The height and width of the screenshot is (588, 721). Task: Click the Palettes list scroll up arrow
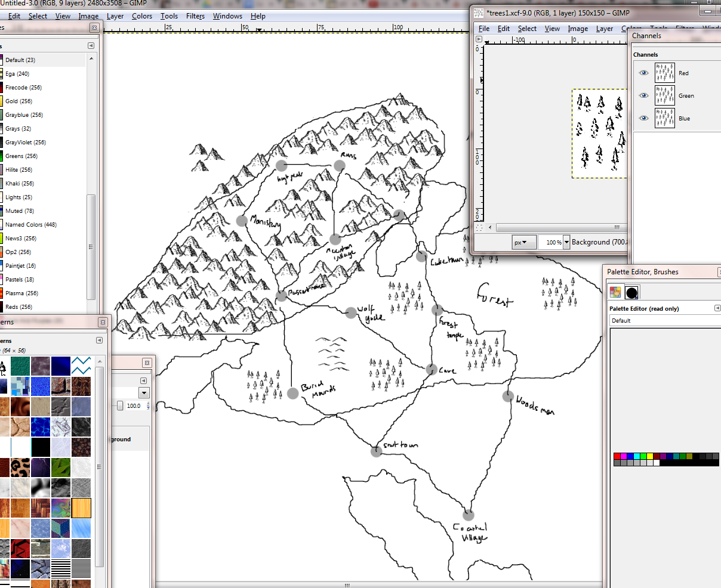click(x=91, y=58)
